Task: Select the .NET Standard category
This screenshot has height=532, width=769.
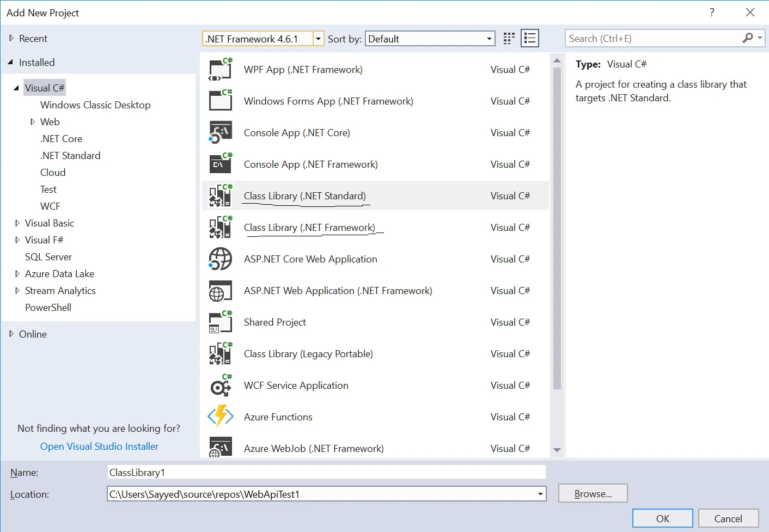Action: [70, 156]
